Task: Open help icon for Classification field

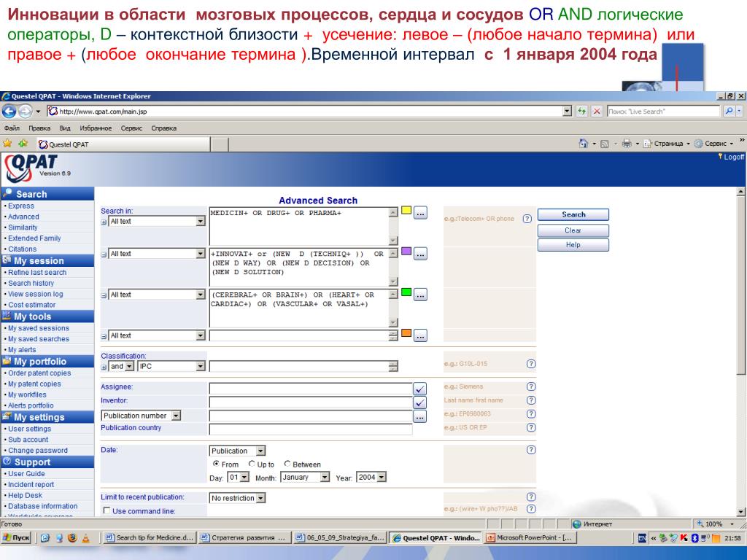Action: tap(531, 364)
